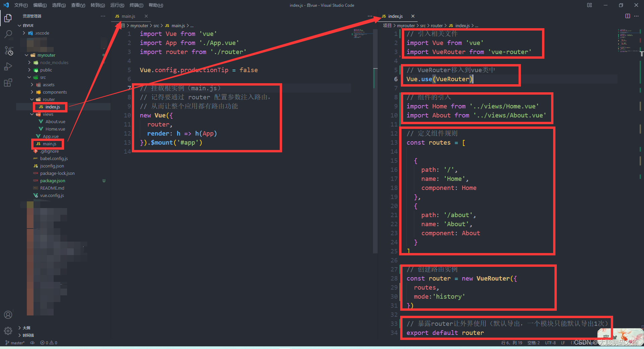The height and width of the screenshot is (349, 644).
Task: Expand the .vscode folder
Action: [64, 33]
